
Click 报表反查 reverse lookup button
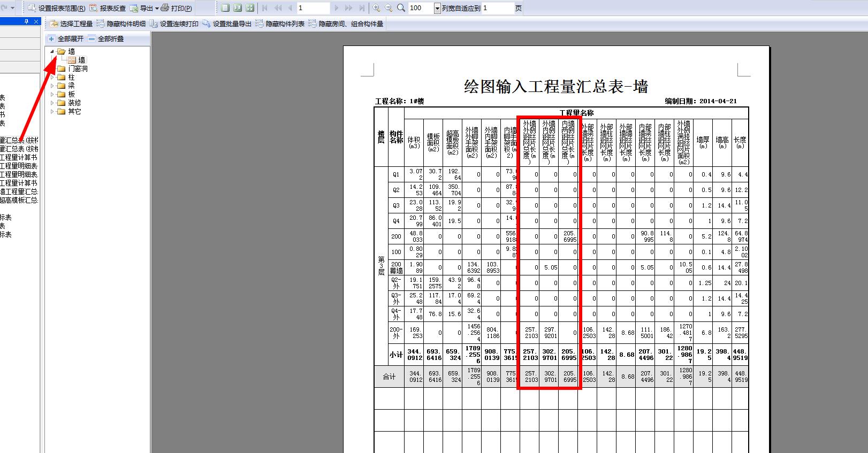tap(108, 8)
